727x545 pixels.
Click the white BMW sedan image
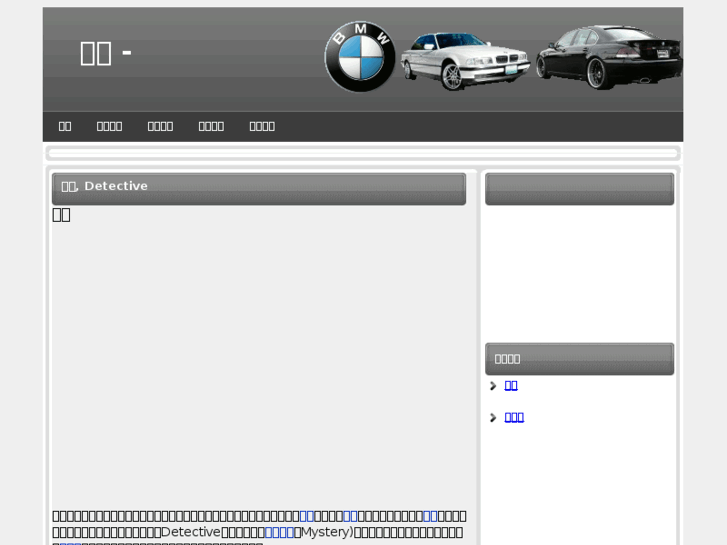(465, 61)
